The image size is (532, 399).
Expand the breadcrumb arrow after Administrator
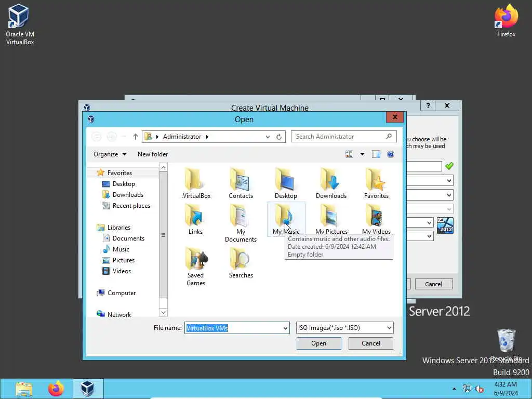pyautogui.click(x=207, y=137)
